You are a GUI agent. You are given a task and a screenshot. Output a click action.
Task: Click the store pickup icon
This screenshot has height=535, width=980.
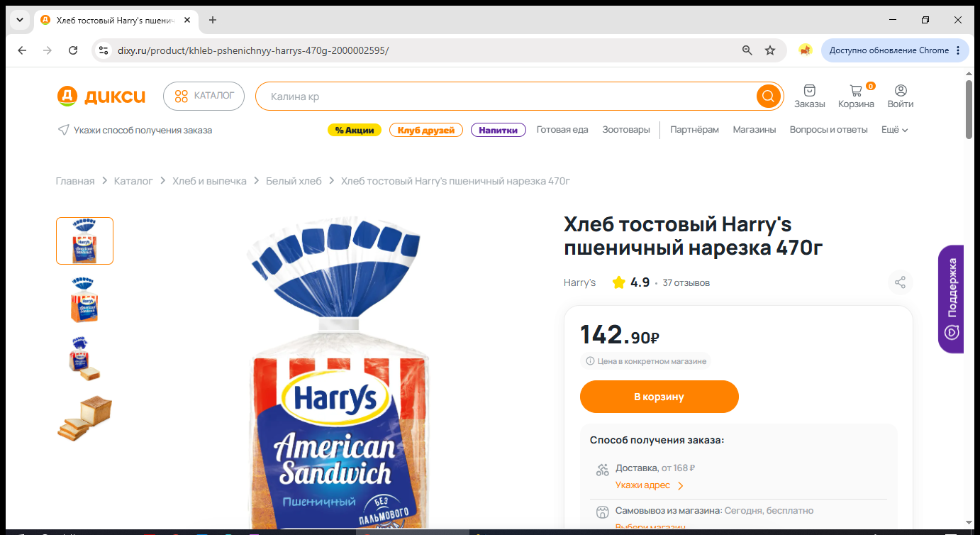click(603, 512)
